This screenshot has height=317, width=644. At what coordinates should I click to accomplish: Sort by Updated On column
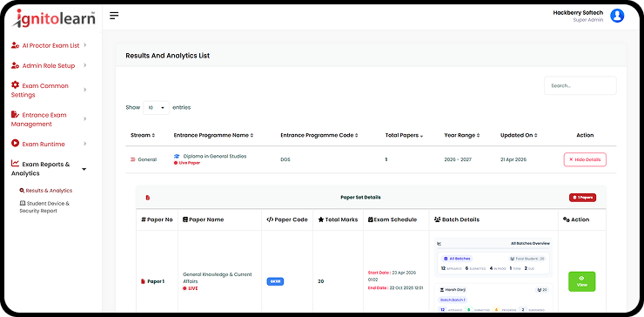pos(519,135)
